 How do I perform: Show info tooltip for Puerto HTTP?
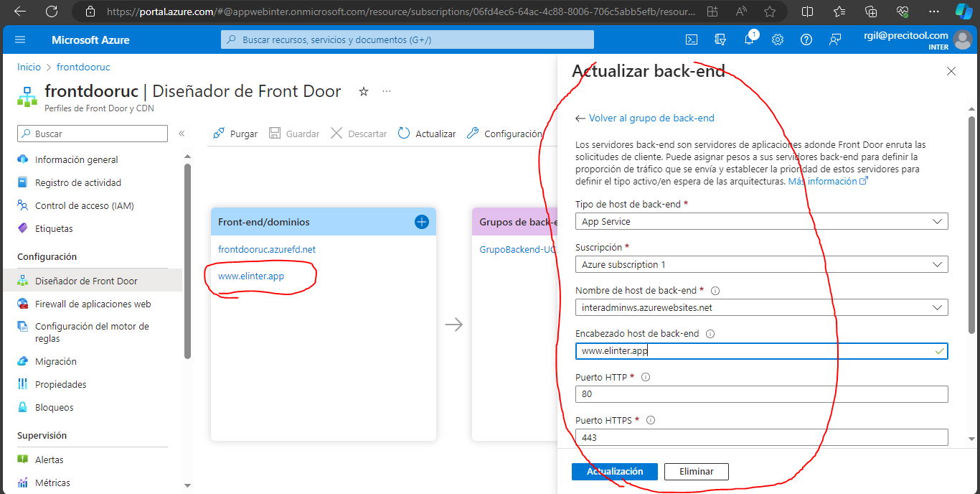click(646, 377)
